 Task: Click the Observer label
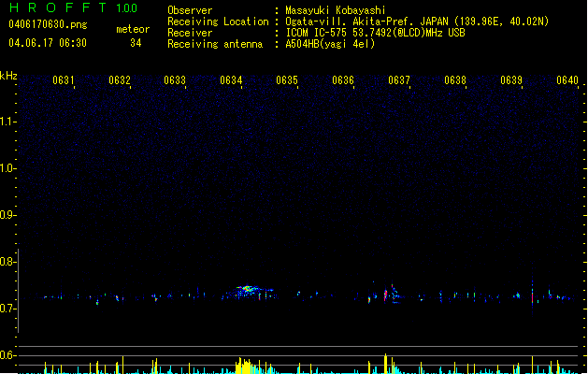point(190,10)
